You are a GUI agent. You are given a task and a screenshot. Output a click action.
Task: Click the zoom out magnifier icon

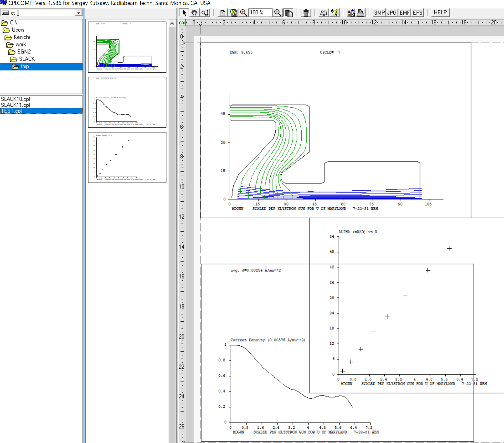point(278,13)
